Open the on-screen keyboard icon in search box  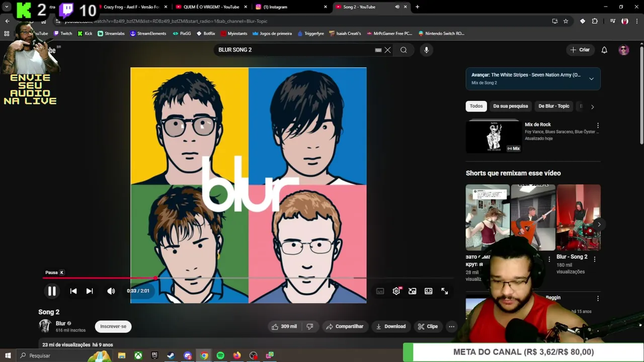(378, 50)
